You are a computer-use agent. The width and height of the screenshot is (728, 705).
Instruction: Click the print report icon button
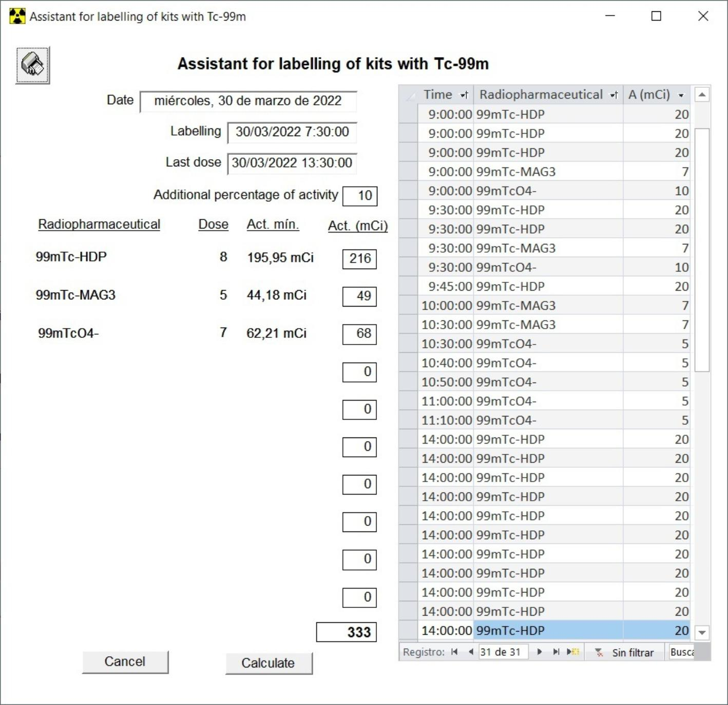coord(32,65)
